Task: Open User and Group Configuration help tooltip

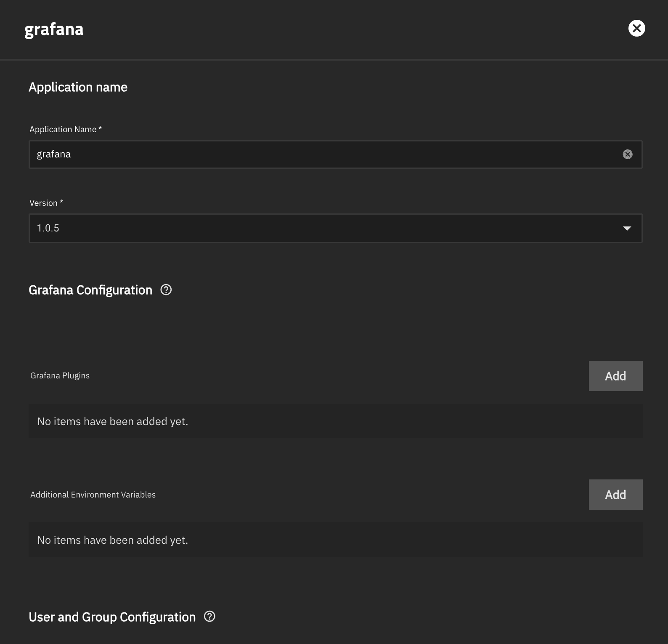Action: point(209,617)
